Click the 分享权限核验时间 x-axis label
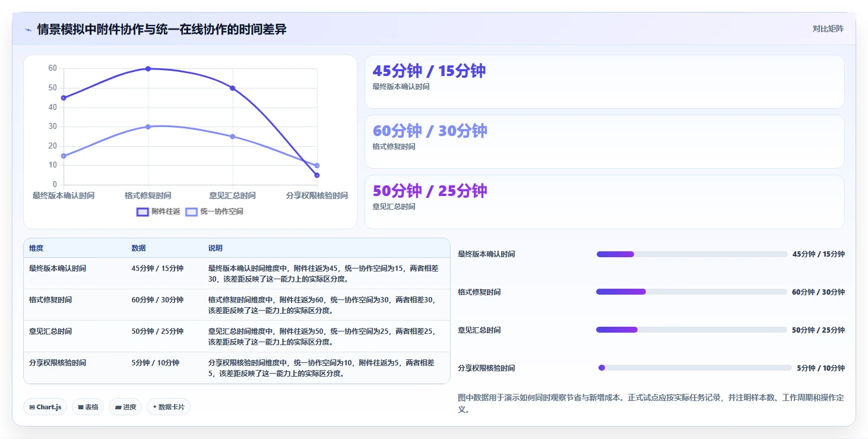This screenshot has width=868, height=439. (317, 195)
